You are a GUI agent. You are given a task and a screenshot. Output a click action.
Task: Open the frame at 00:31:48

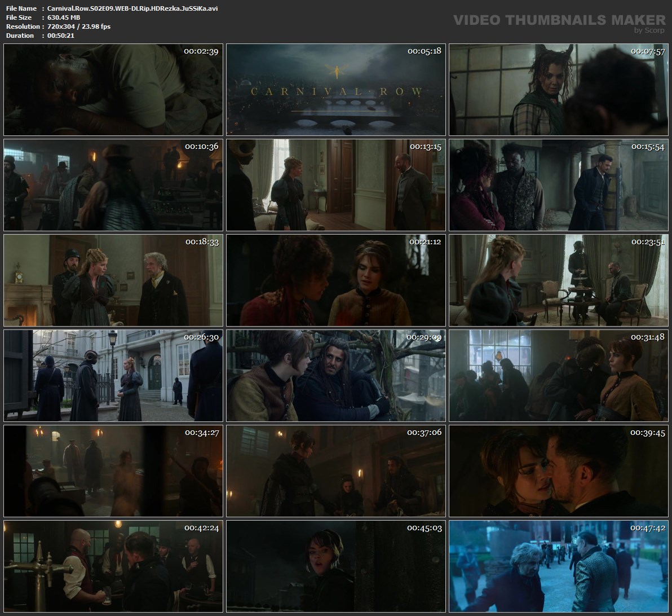pos(559,376)
